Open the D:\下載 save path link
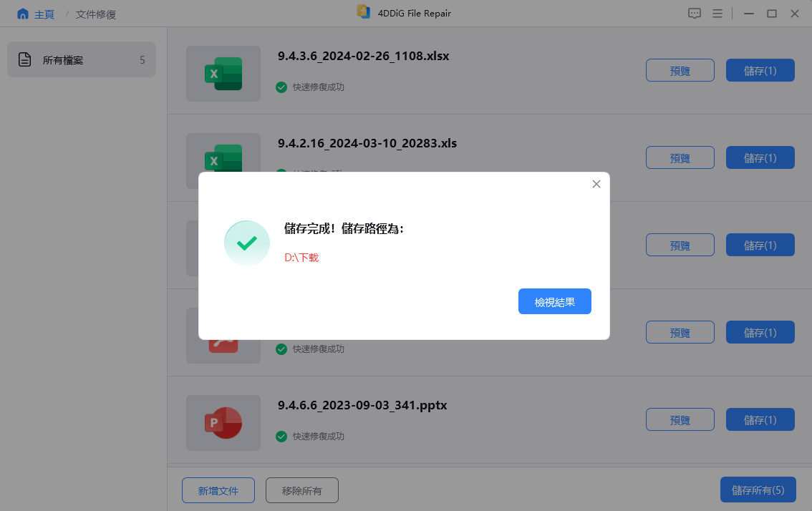Screen dimensions: 812x511 click(301, 258)
